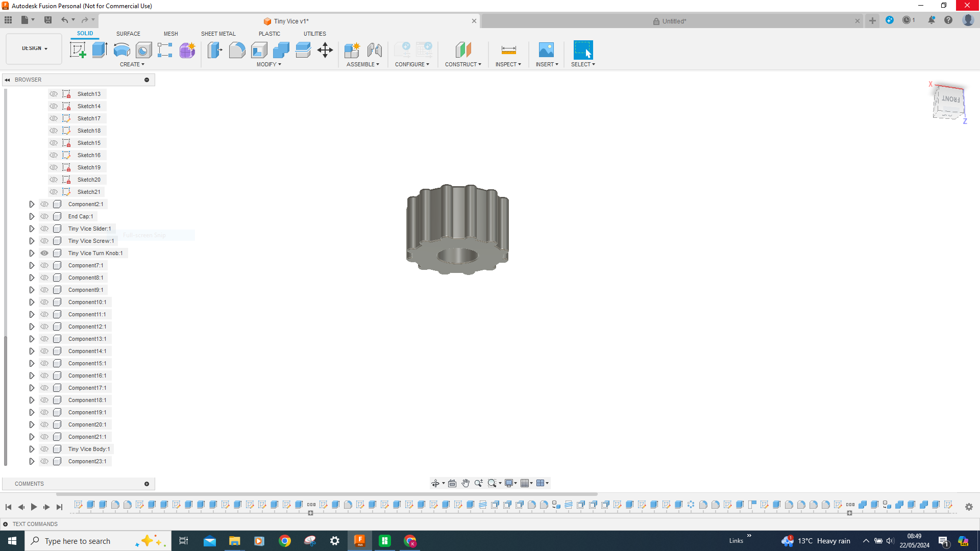Toggle visibility of End Cap:1
Viewport: 980px width, 551px height.
coord(44,216)
